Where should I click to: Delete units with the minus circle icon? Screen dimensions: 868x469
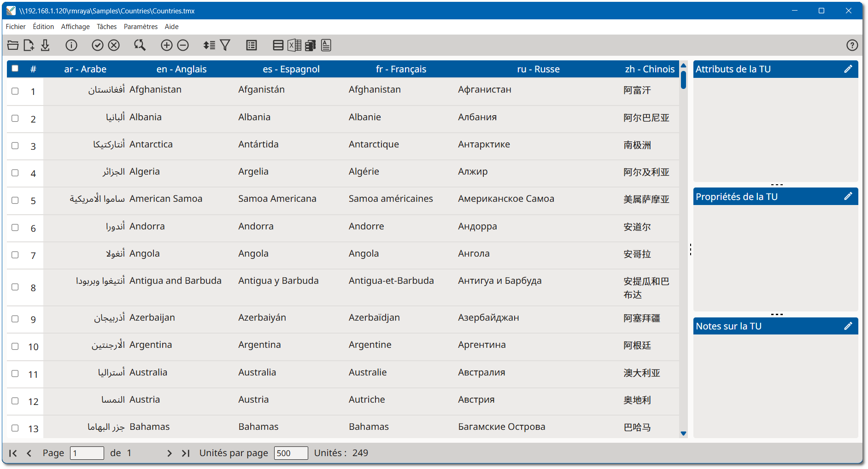183,45
